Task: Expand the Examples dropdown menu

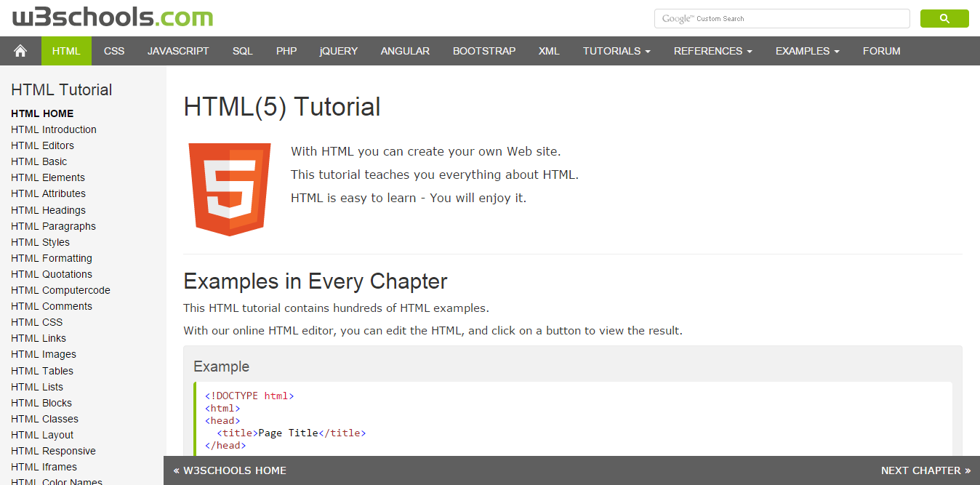Action: pyautogui.click(x=808, y=51)
